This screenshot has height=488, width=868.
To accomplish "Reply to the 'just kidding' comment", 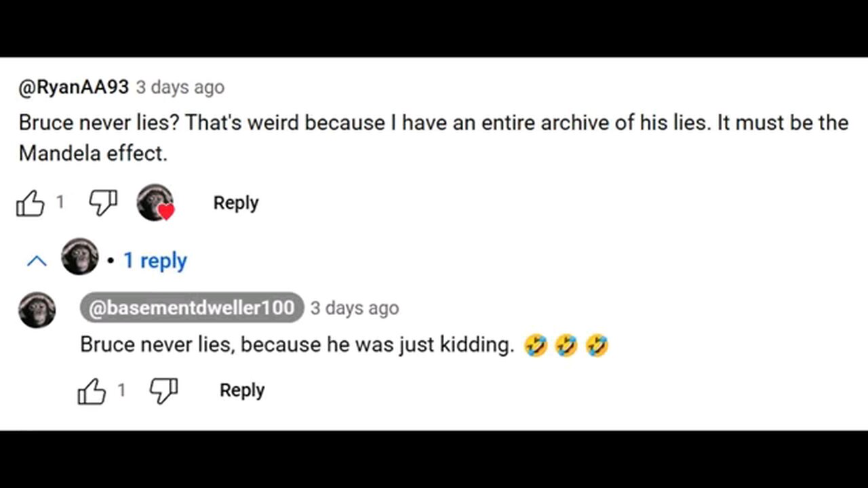I will [242, 390].
